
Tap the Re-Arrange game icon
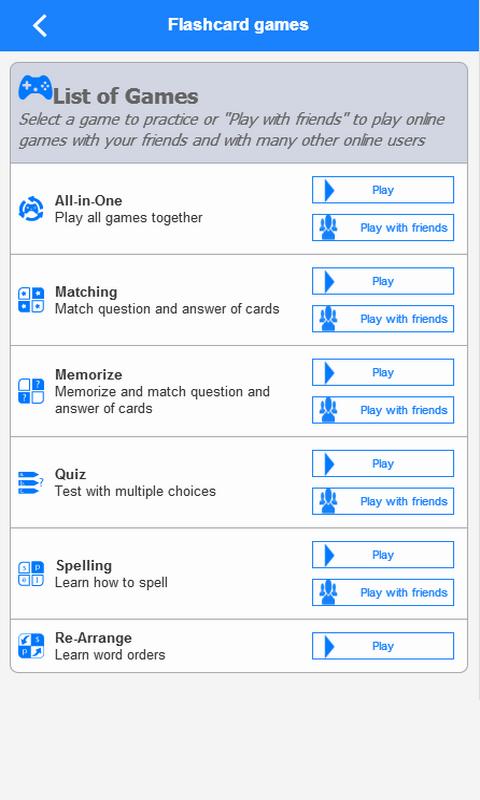(31, 646)
